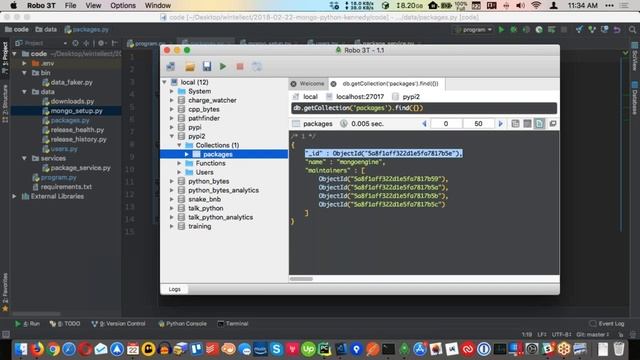
Task: Expand the packages collection node
Action: click(x=187, y=154)
